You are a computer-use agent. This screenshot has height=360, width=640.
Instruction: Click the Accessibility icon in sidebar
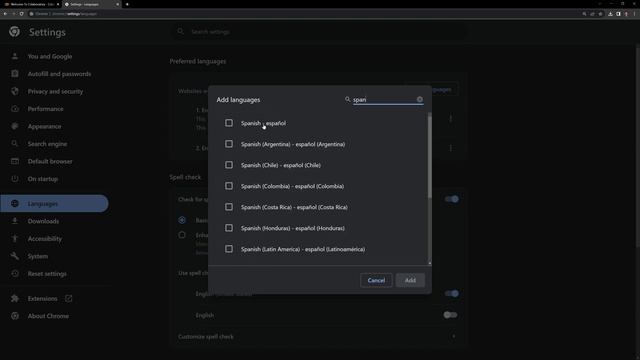coord(15,238)
